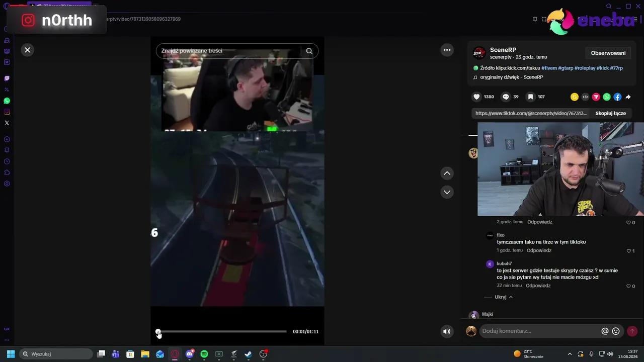Open the video's three-dot options menu
644x362 pixels.
point(447,50)
